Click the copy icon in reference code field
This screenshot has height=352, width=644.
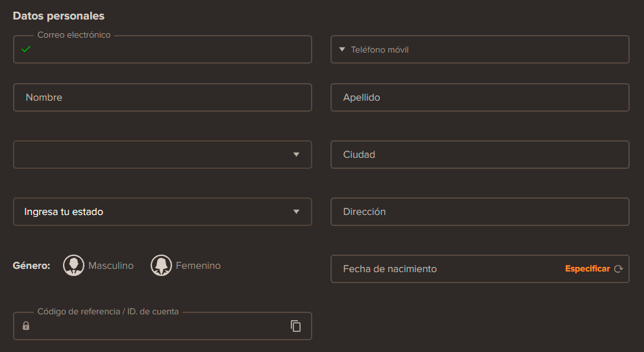pos(296,326)
